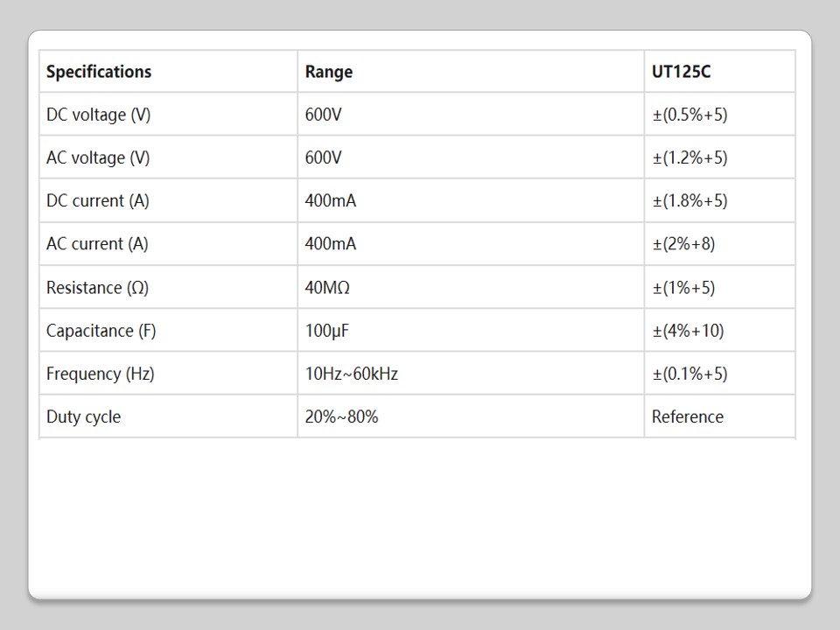Click the Frequency (Hz) cell
The image size is (840, 630).
pyautogui.click(x=100, y=374)
